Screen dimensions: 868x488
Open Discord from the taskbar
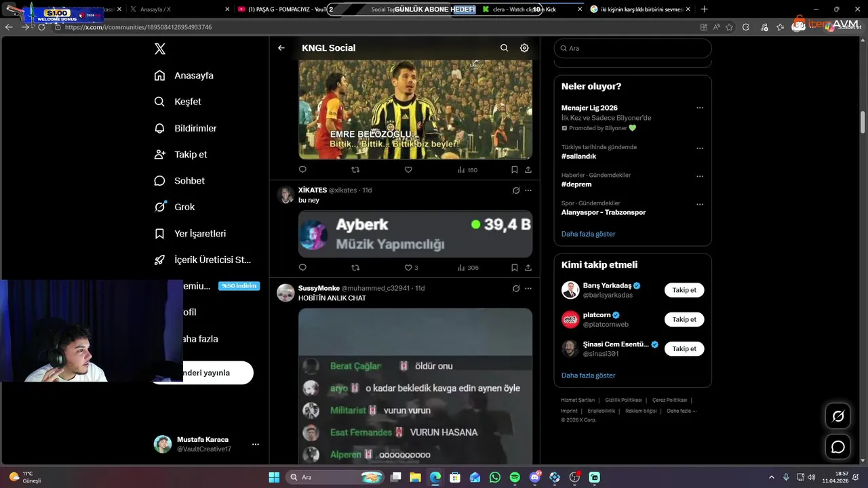[535, 477]
